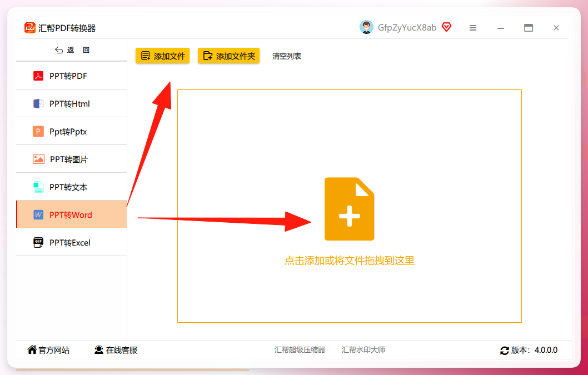Screen dimensions: 588x375
Task: Click the 点击添加或将文件拖拽到这里 text
Action: pos(349,261)
